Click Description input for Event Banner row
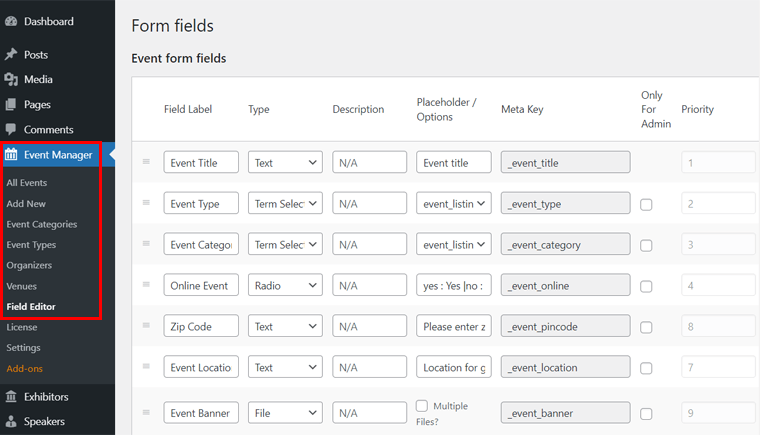 369,413
